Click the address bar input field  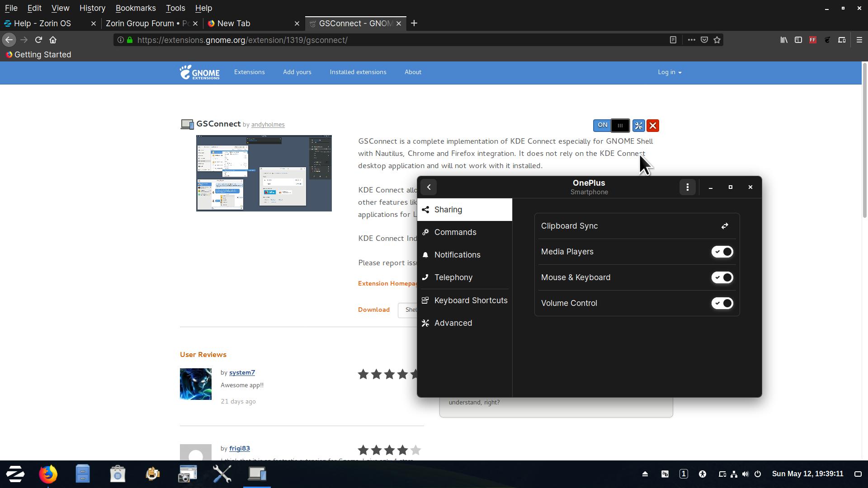pyautogui.click(x=393, y=40)
